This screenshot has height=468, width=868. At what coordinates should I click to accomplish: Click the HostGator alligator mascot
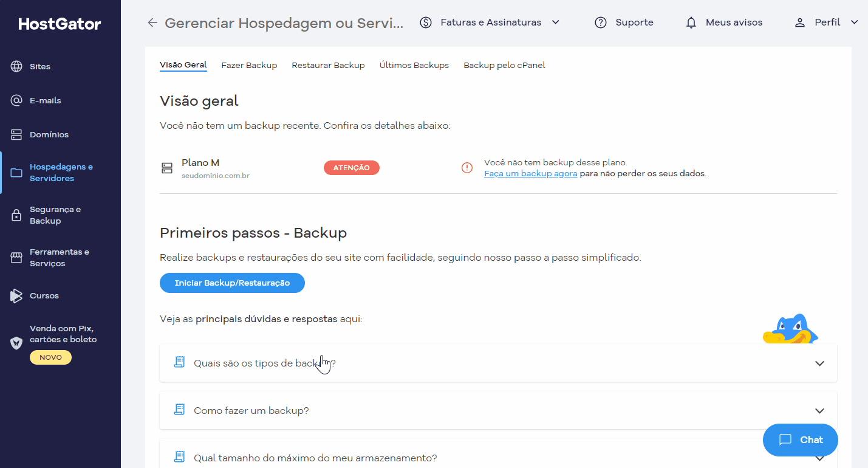[790, 329]
